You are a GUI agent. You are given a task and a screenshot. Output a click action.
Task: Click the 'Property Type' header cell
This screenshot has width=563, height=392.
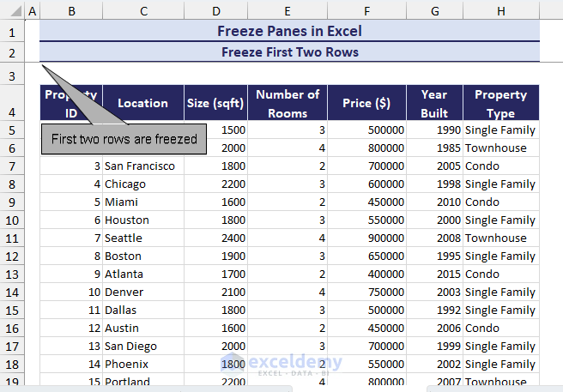pyautogui.click(x=501, y=103)
